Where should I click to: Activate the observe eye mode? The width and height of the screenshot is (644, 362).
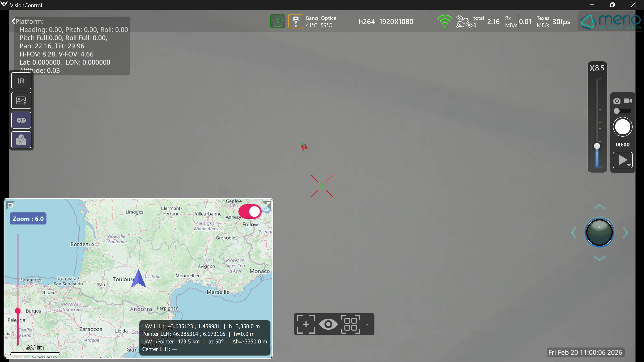pyautogui.click(x=328, y=324)
